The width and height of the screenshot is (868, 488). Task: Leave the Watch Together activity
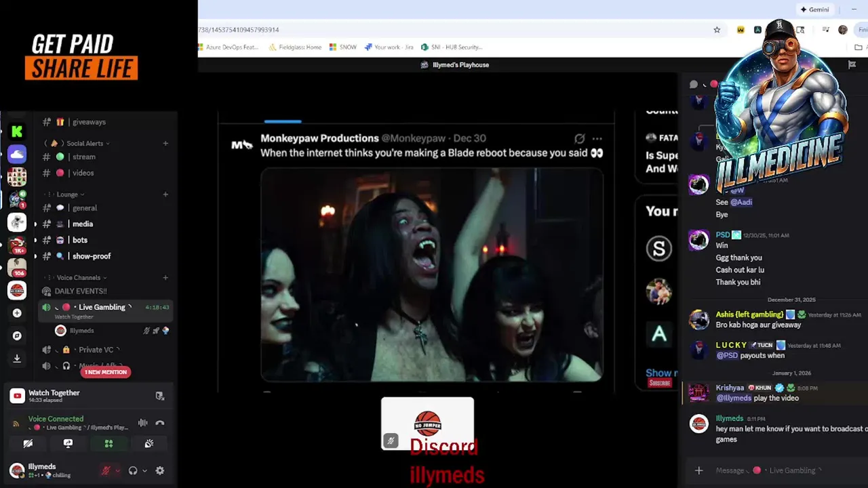pos(160,396)
